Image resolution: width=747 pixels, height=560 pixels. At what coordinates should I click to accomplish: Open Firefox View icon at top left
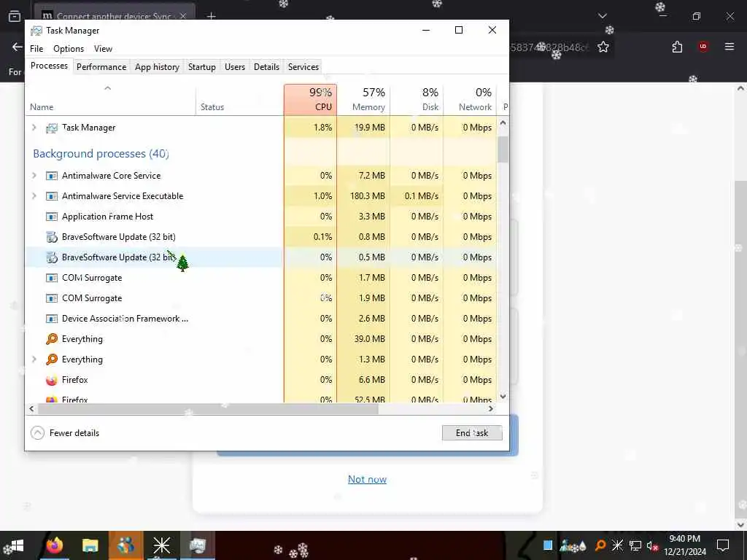pyautogui.click(x=15, y=16)
